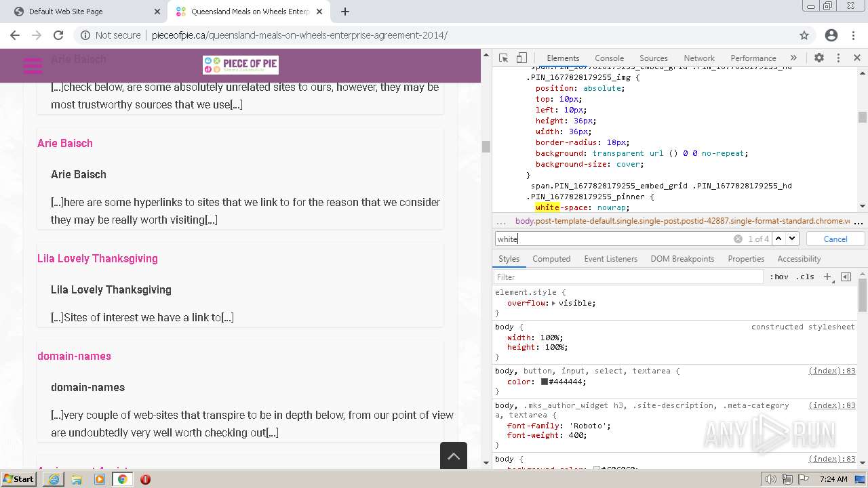Screen dimensions: 868x488
Task: Open Chrome's three-dot main menu
Action: pos(854,35)
